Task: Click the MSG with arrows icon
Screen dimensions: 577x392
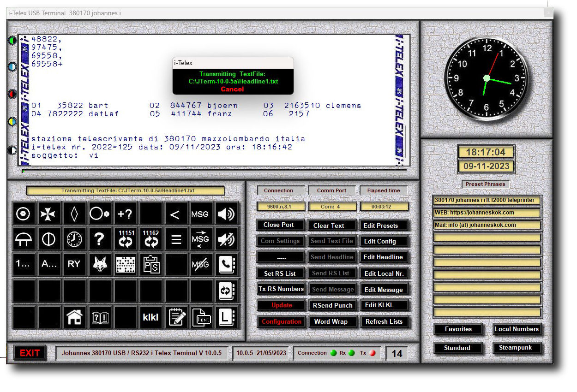Action: (201, 239)
